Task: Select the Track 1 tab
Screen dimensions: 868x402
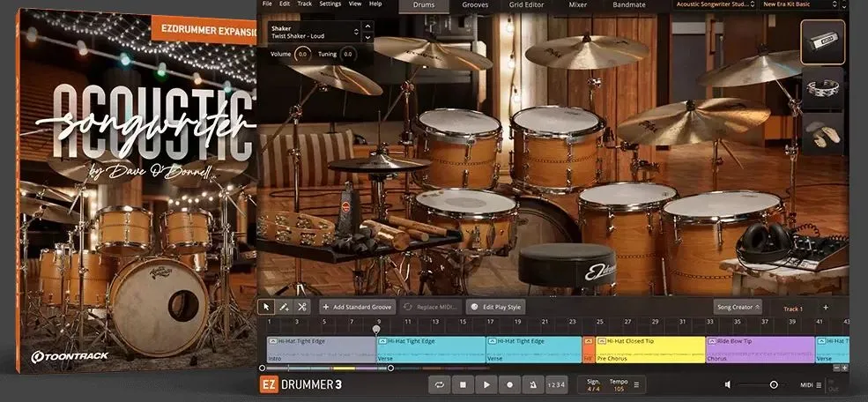Action: 793,309
